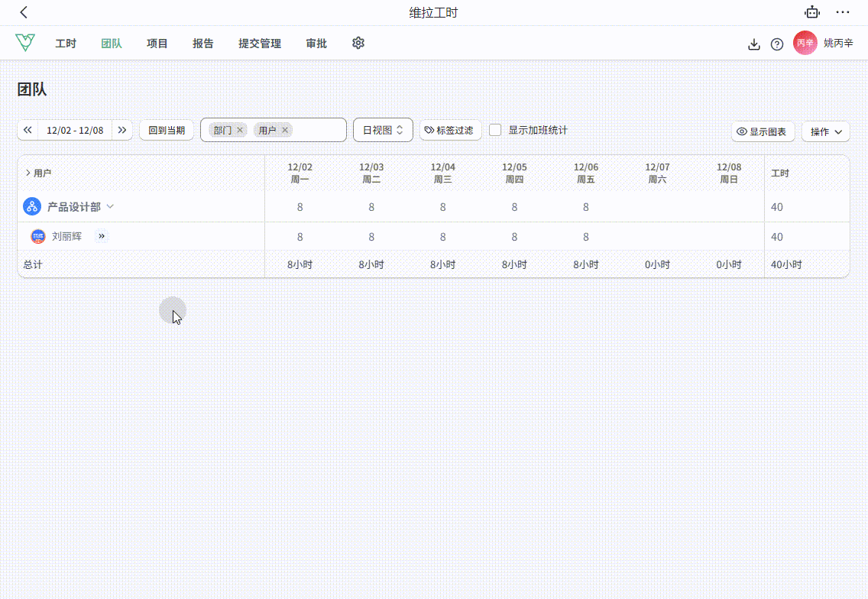The height and width of the screenshot is (599, 868).
Task: Open the 操作 dropdown menu
Action: (825, 131)
